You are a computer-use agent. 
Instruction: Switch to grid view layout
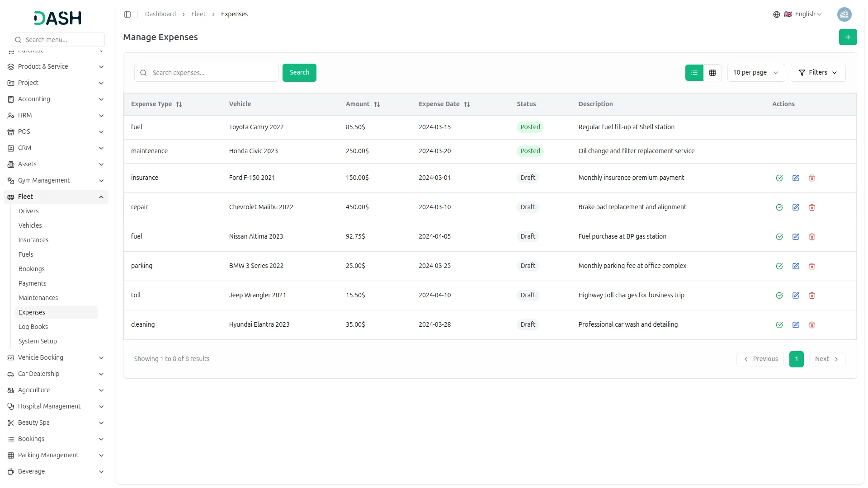click(x=712, y=73)
